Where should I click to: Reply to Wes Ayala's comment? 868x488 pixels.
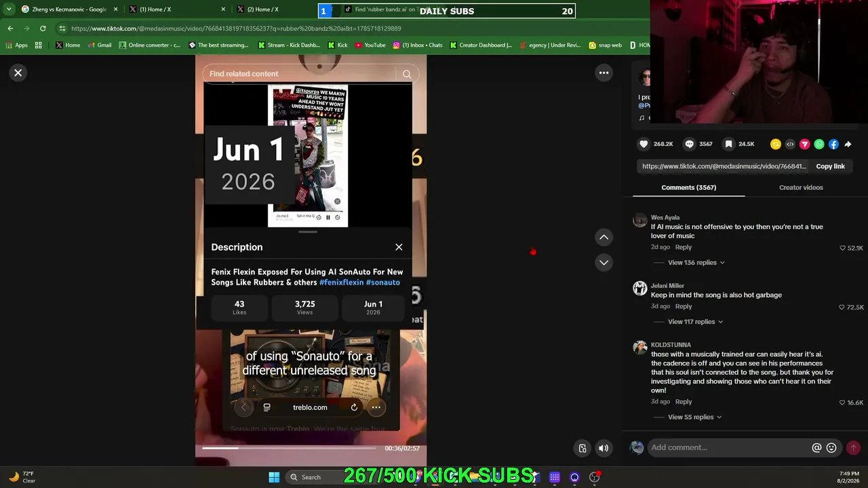[683, 247]
